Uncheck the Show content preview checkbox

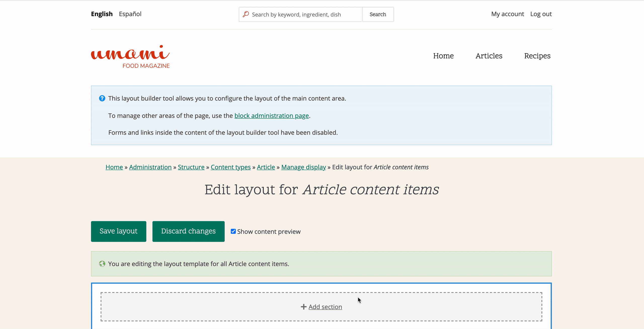tap(233, 231)
